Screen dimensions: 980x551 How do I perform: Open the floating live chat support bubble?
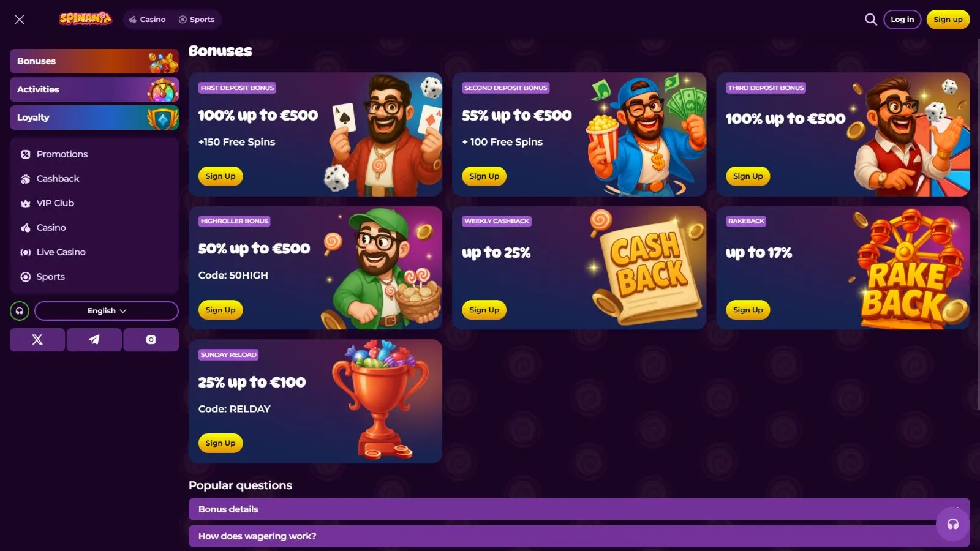pos(953,524)
